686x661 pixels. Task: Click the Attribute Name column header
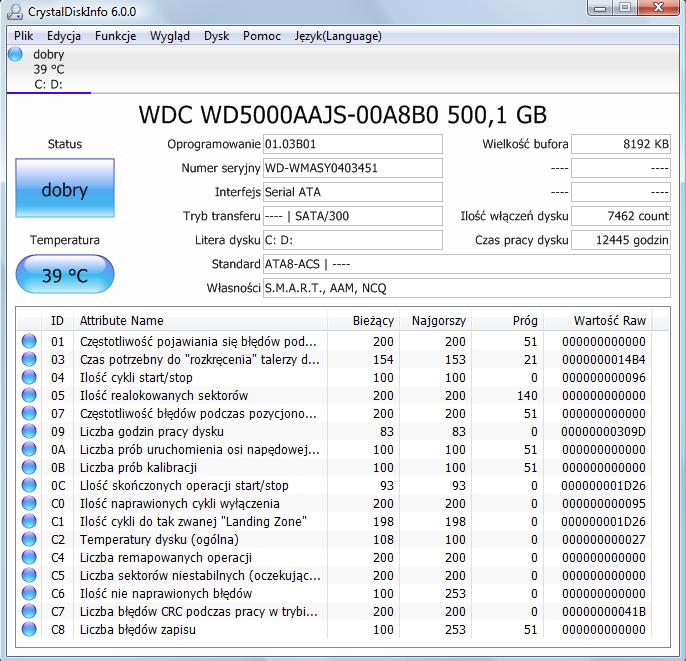pos(200,321)
